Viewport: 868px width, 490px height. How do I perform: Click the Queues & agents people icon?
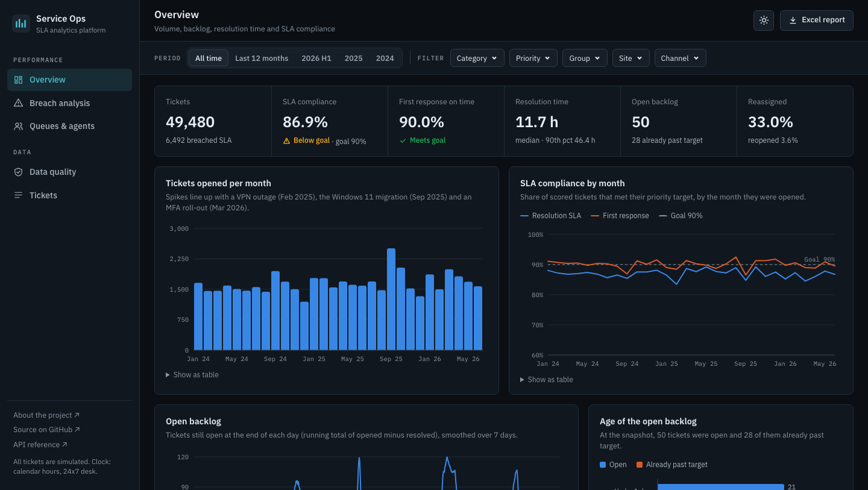coord(18,126)
